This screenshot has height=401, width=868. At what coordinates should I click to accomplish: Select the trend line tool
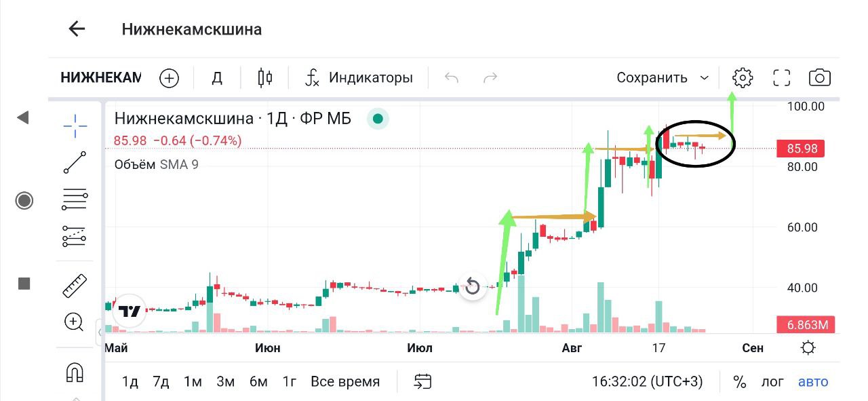coord(75,163)
